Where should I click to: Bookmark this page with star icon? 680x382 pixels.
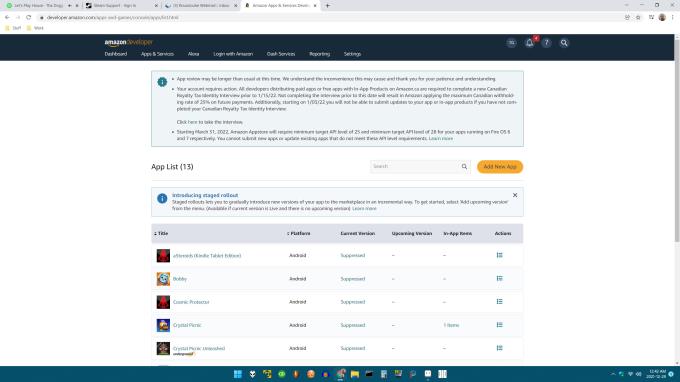638,17
